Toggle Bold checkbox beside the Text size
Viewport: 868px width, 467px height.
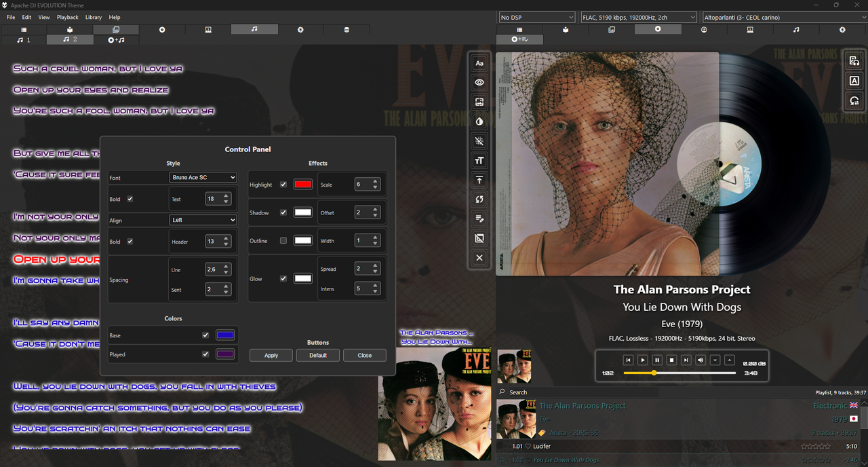130,199
